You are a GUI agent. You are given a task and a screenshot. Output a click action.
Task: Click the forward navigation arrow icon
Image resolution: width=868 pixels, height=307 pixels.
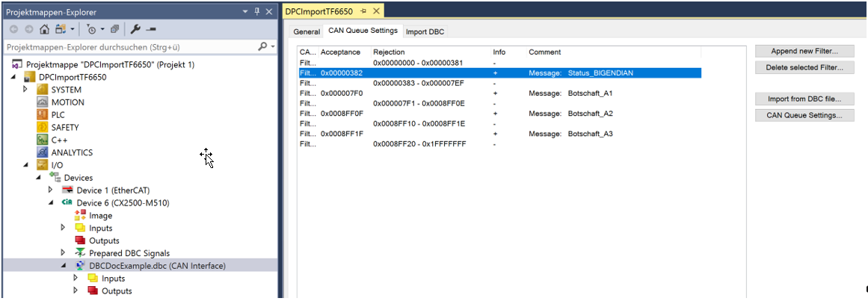[29, 29]
